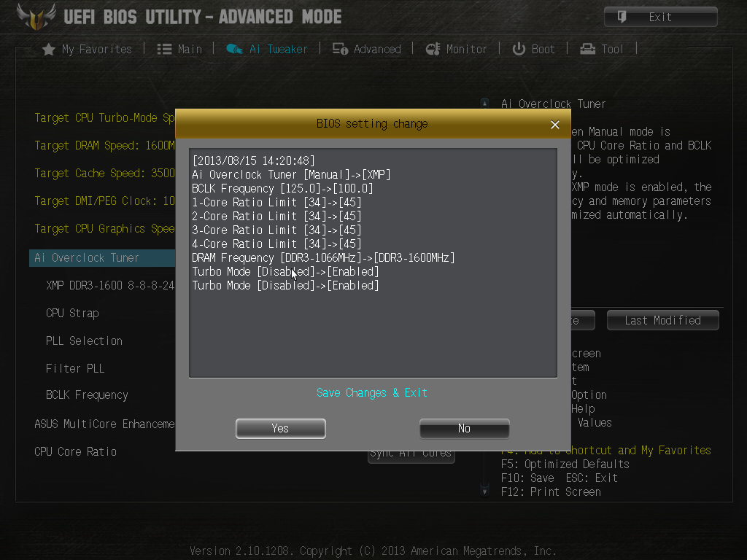
Task: Click the BCLK Frequency 125.0 to 100.0 line
Action: tap(282, 189)
